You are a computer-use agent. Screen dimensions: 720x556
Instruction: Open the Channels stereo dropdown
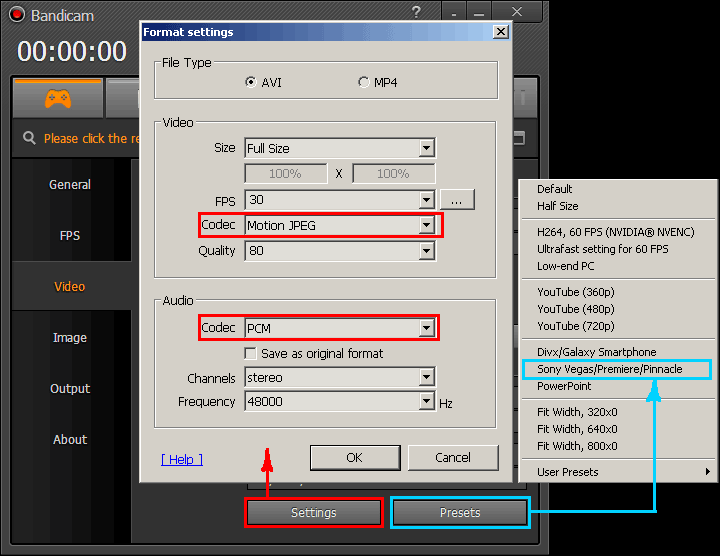click(x=427, y=377)
